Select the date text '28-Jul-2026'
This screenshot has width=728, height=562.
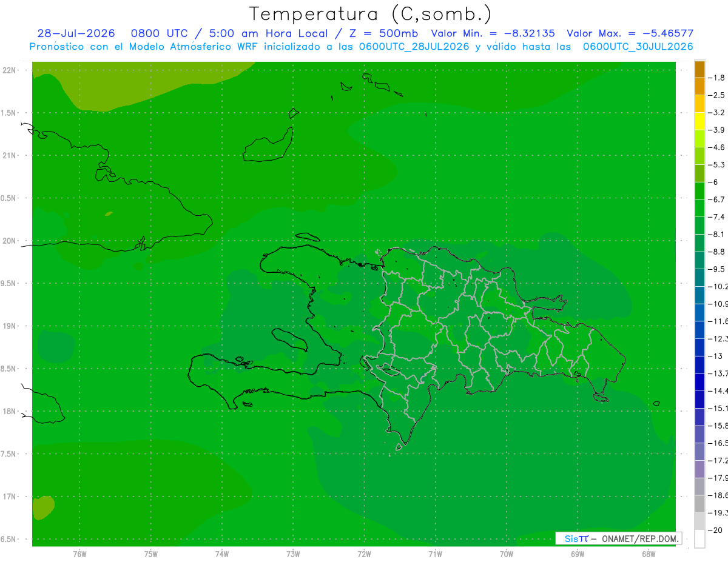(76, 33)
